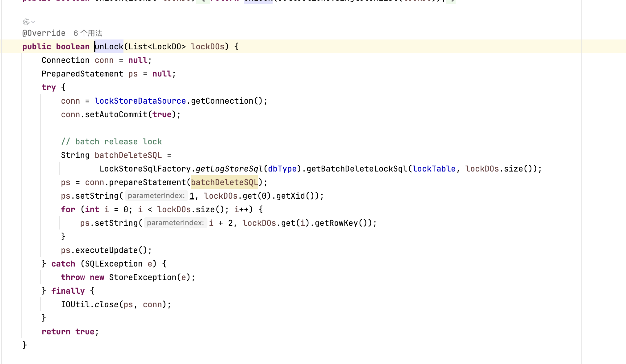Screen dimensions: 626x364
Task: Open the "6 个用法" usages hint
Action: (x=88, y=33)
